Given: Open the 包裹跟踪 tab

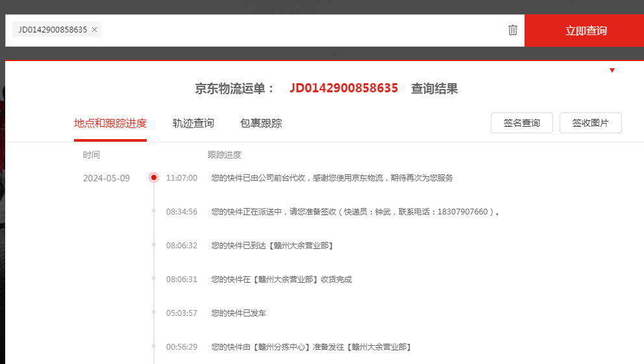Looking at the screenshot, I should 261,123.
